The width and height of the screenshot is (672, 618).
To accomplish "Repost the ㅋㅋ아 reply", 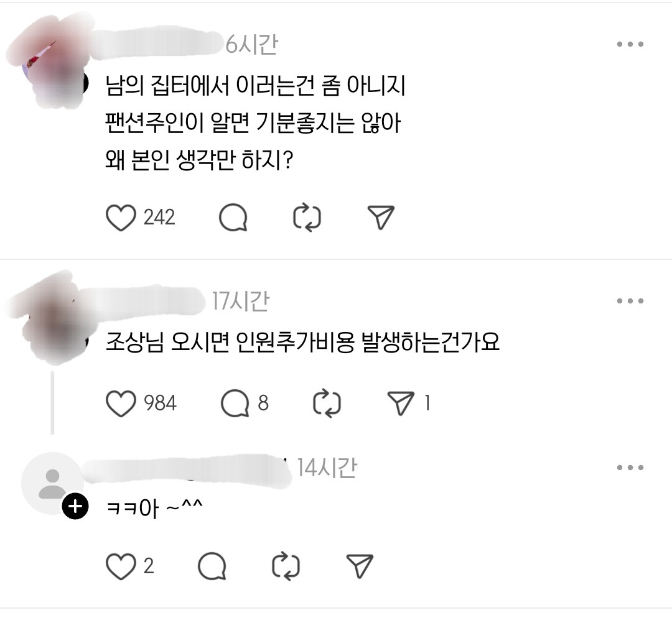I will 286,566.
